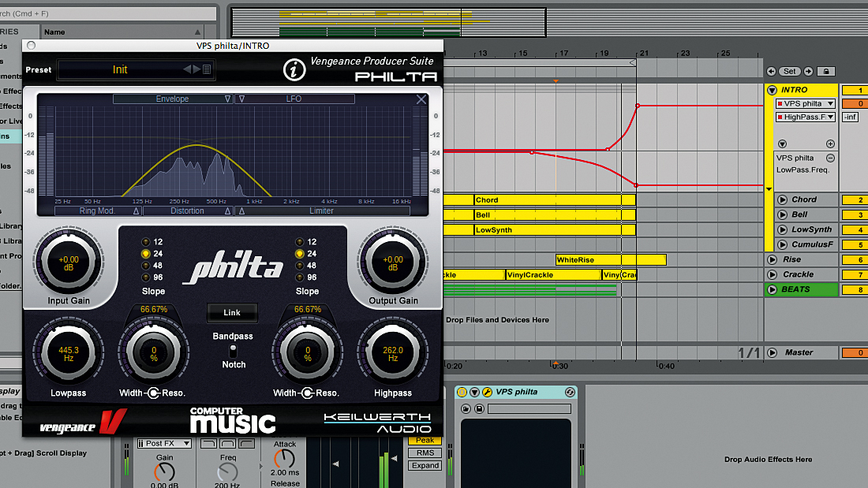This screenshot has height=488, width=868.
Task: Jump to next locator arrow
Action: point(808,72)
